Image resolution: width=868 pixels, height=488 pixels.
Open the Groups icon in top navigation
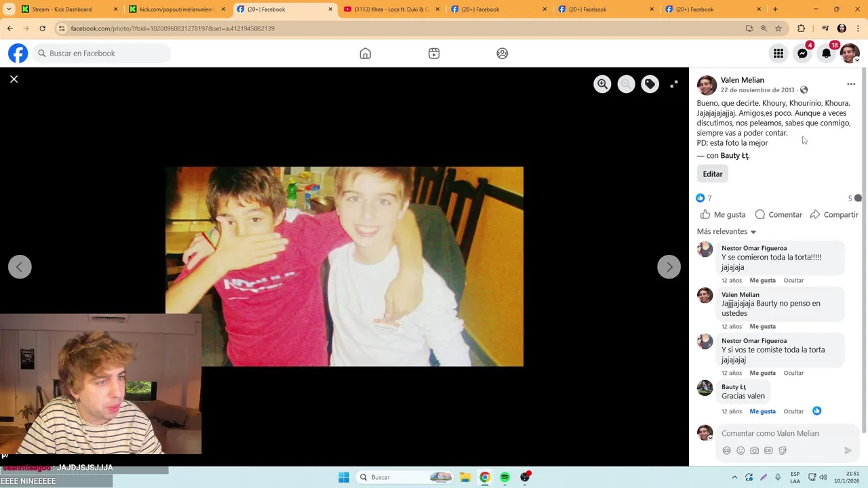click(x=502, y=54)
